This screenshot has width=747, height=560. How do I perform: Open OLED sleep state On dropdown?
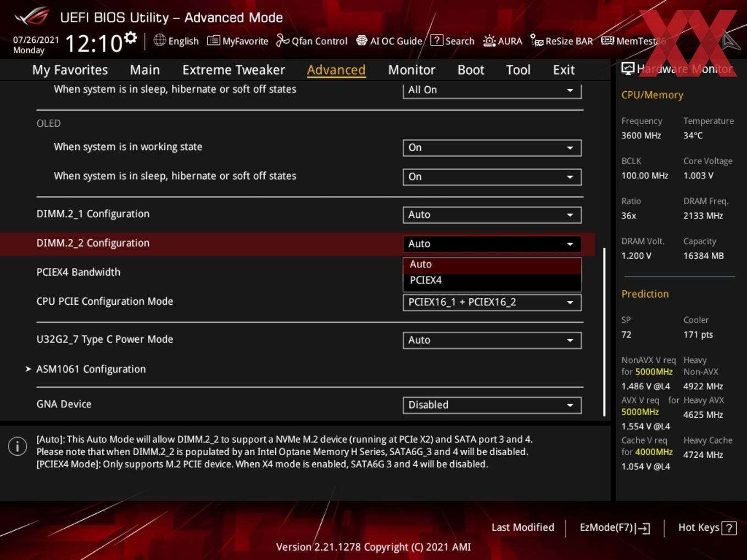point(492,177)
